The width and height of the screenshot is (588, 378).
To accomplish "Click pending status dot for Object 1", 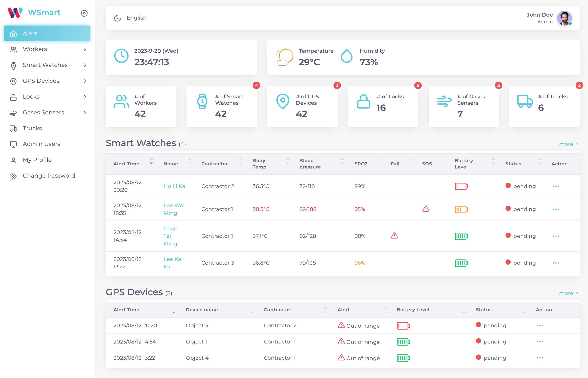I will pos(478,341).
